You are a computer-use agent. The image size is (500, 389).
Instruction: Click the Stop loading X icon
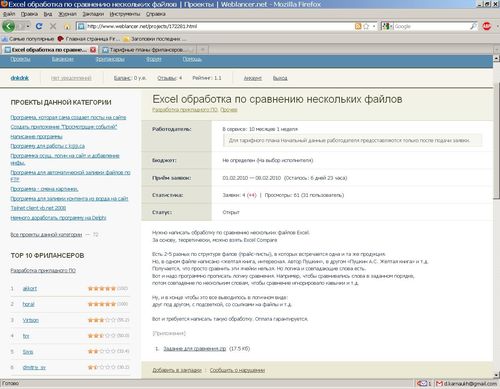(x=53, y=26)
